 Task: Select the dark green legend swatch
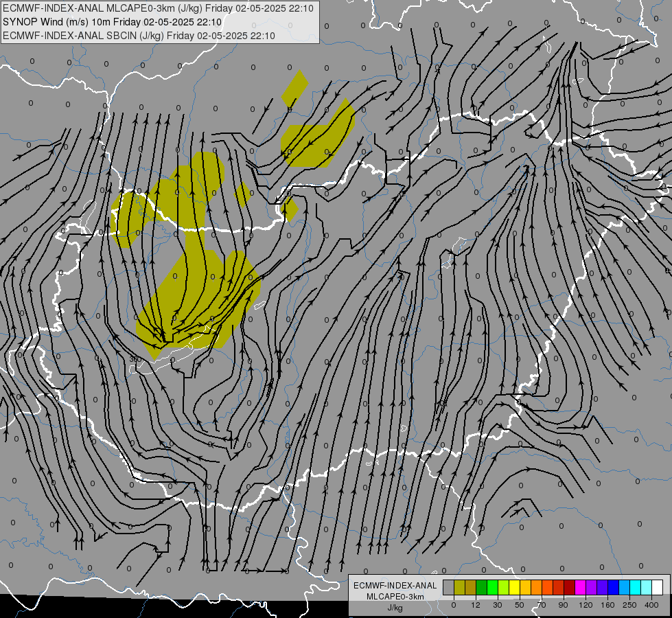(482, 587)
